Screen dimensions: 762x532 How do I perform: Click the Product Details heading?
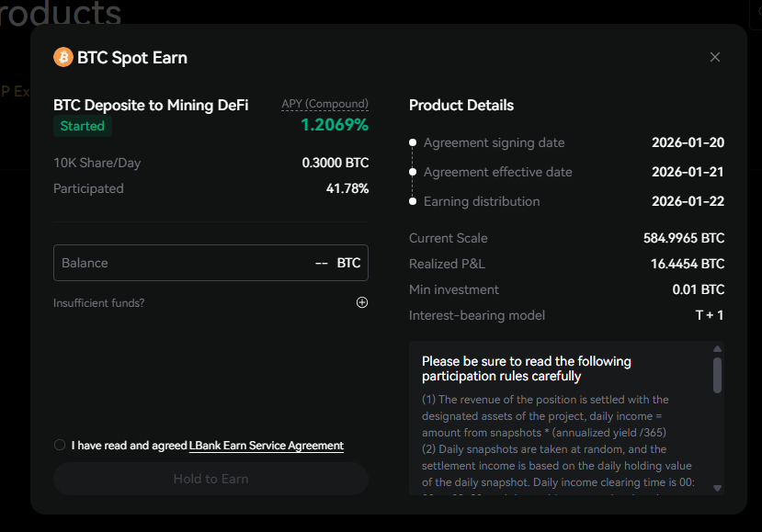point(461,105)
